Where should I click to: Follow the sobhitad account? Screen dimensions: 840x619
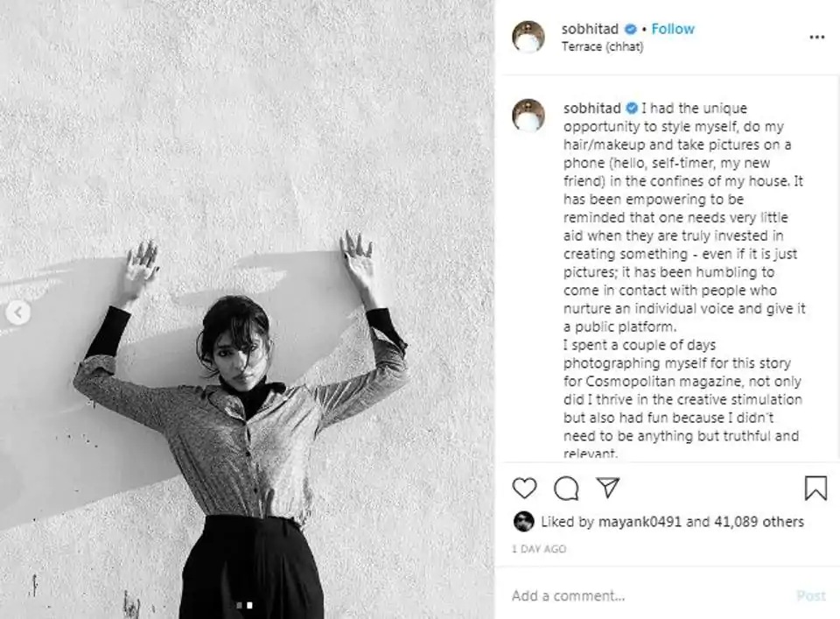tap(672, 29)
